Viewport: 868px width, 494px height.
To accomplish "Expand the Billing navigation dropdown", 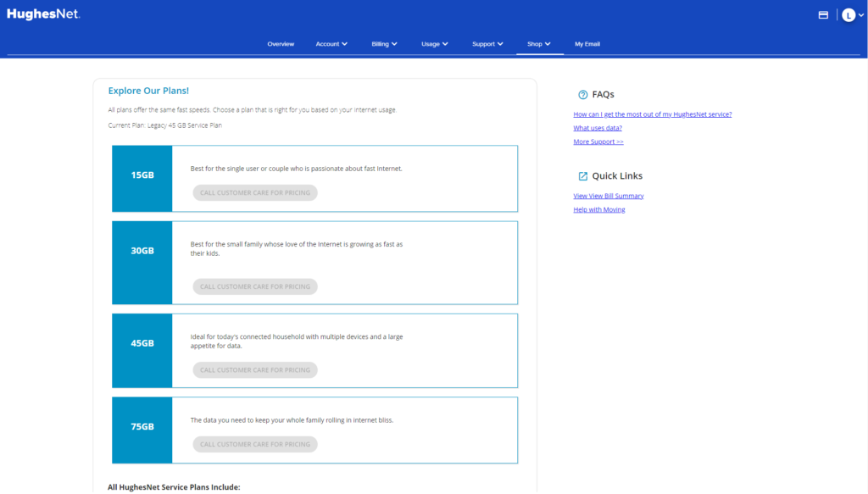I will [x=384, y=43].
